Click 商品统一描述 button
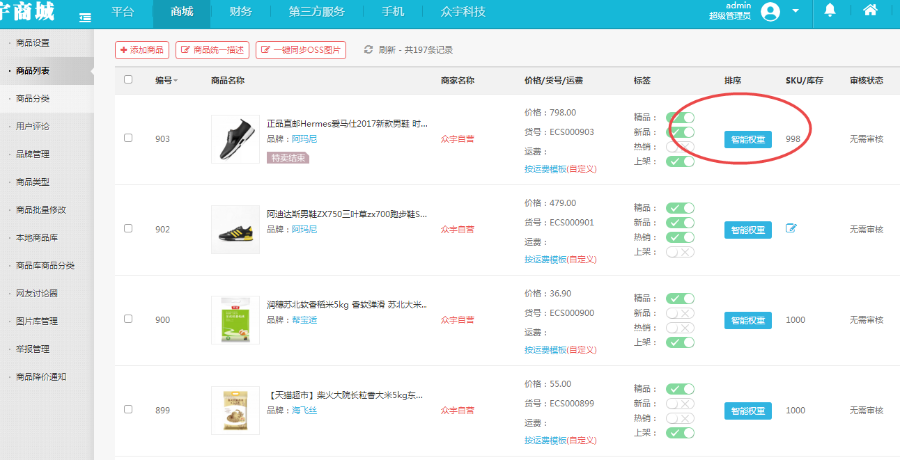 click(212, 50)
